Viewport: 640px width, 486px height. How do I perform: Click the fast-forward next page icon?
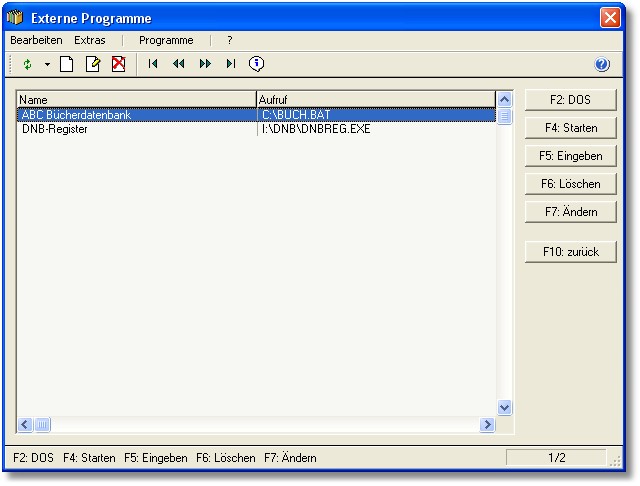point(205,64)
